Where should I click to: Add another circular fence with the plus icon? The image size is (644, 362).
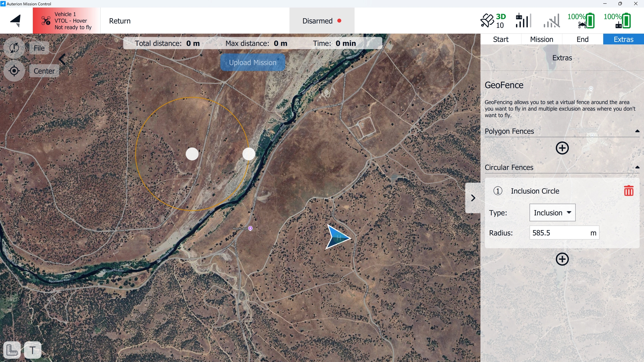click(562, 259)
